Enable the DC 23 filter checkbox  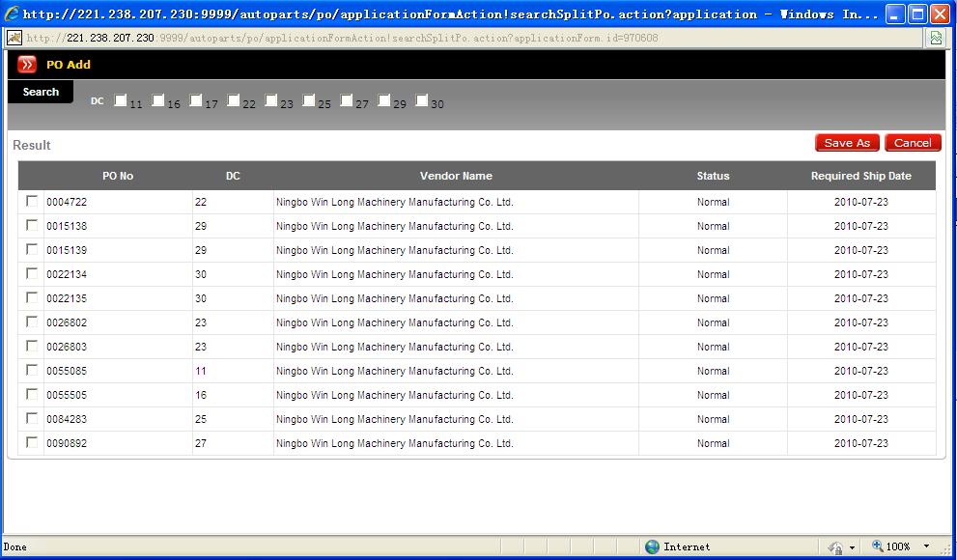(271, 100)
